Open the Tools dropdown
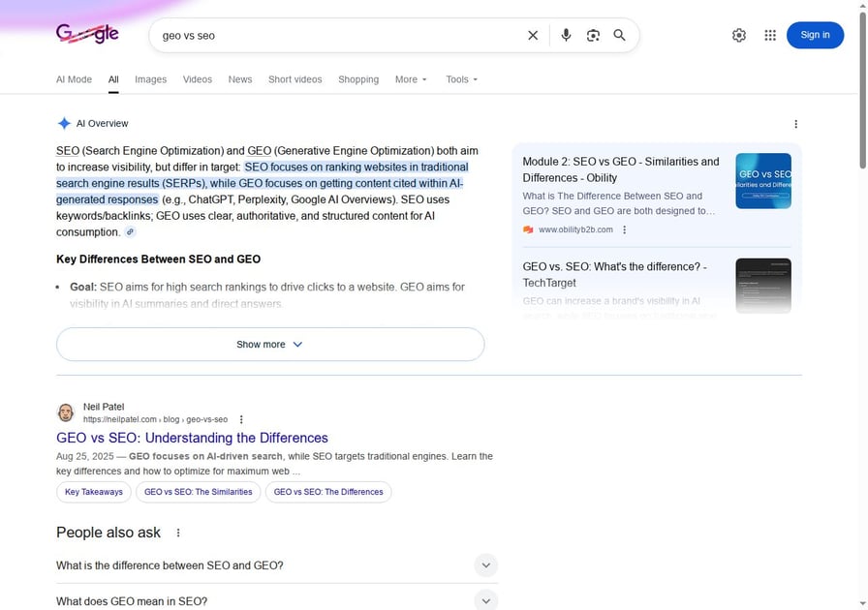868x610 pixels. pyautogui.click(x=461, y=79)
